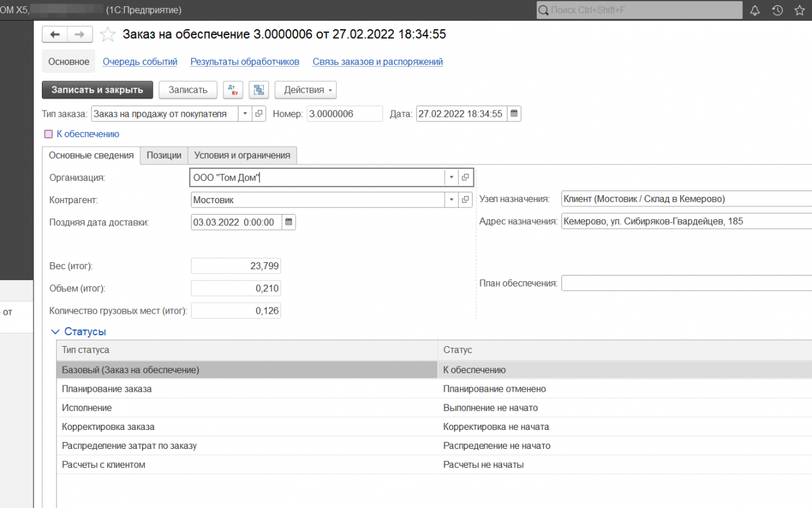Expand Контрагент dropdown list
This screenshot has height=508, width=812.
click(x=451, y=200)
